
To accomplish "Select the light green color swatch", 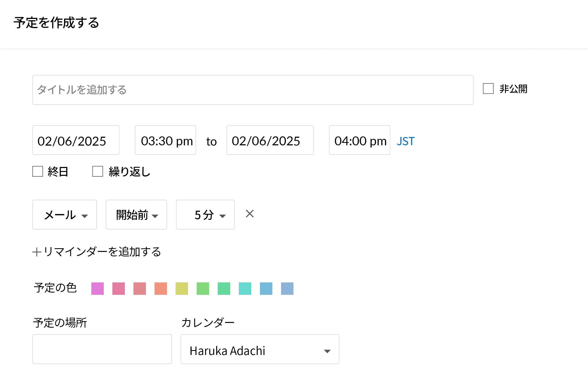I will tap(203, 288).
